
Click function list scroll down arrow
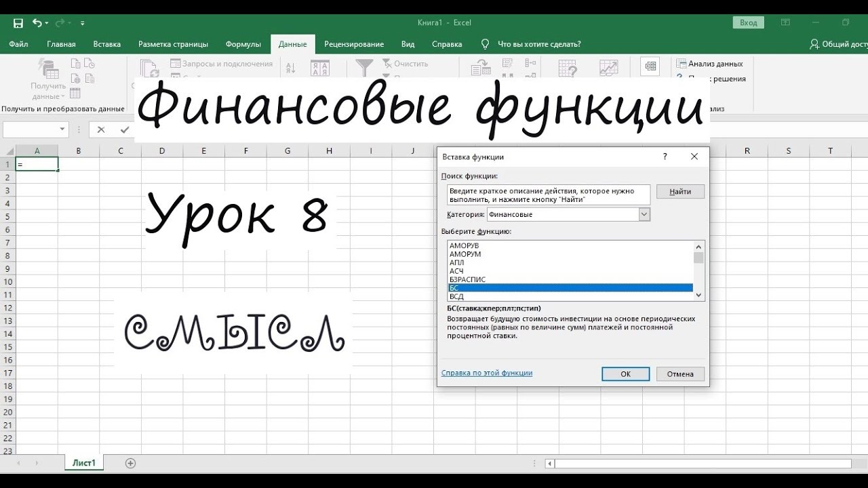(698, 296)
